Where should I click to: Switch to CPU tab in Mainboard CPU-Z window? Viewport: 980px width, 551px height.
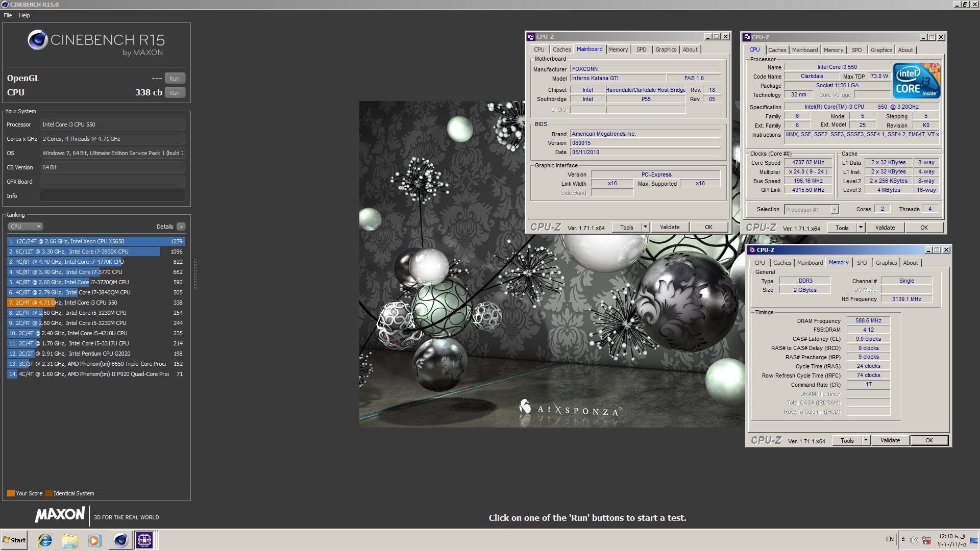539,49
